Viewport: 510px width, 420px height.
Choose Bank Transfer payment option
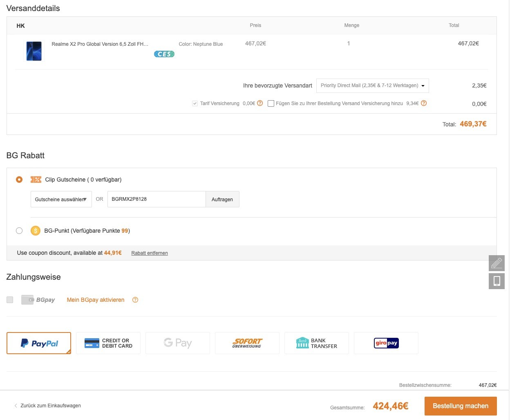(x=317, y=343)
